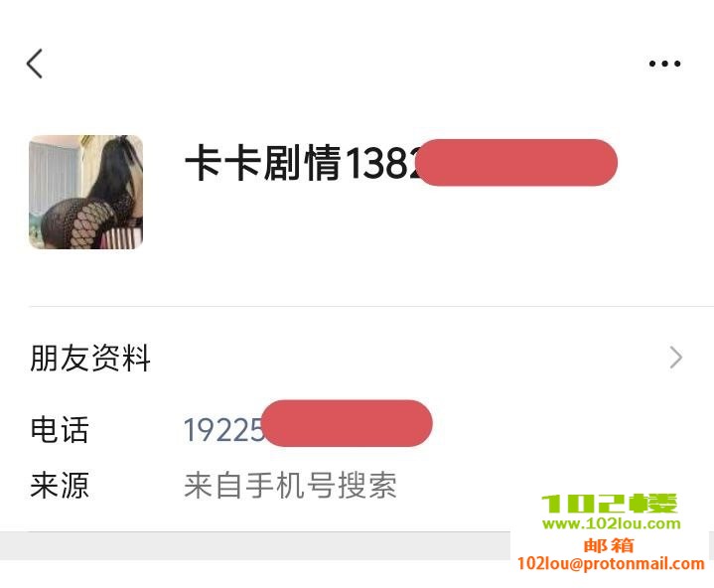Click the thin line above the gray bar
The height and width of the screenshot is (588, 714).
[269, 531]
